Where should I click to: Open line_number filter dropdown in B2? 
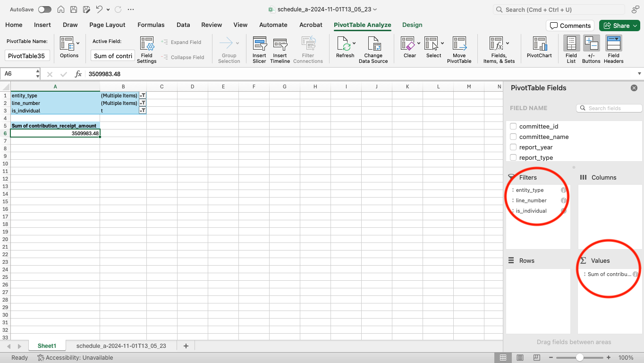pyautogui.click(x=143, y=103)
